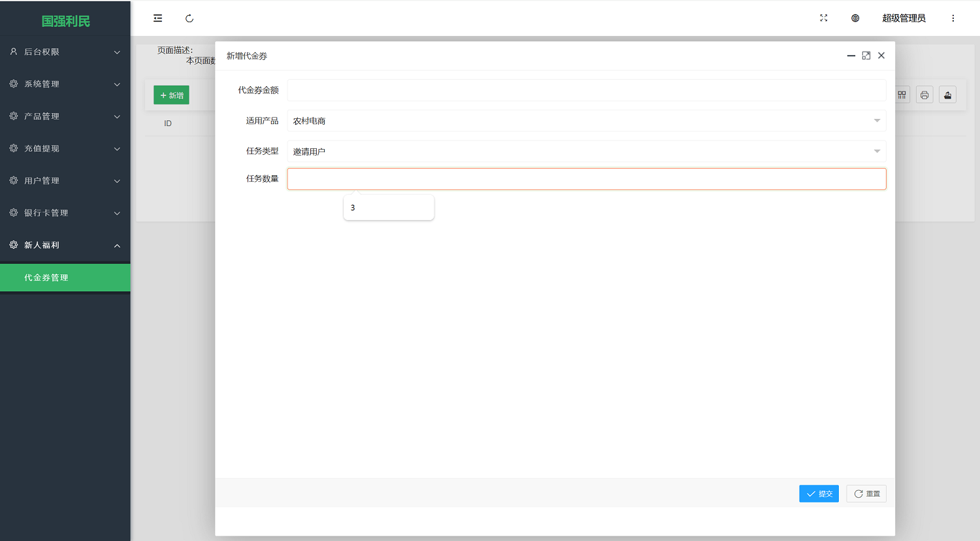Open the column display settings icon
Image resolution: width=980 pixels, height=541 pixels.
coord(902,95)
